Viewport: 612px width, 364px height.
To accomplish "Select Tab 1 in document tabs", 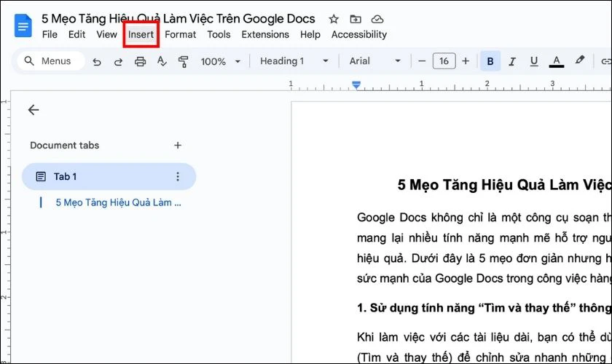I will [x=109, y=176].
